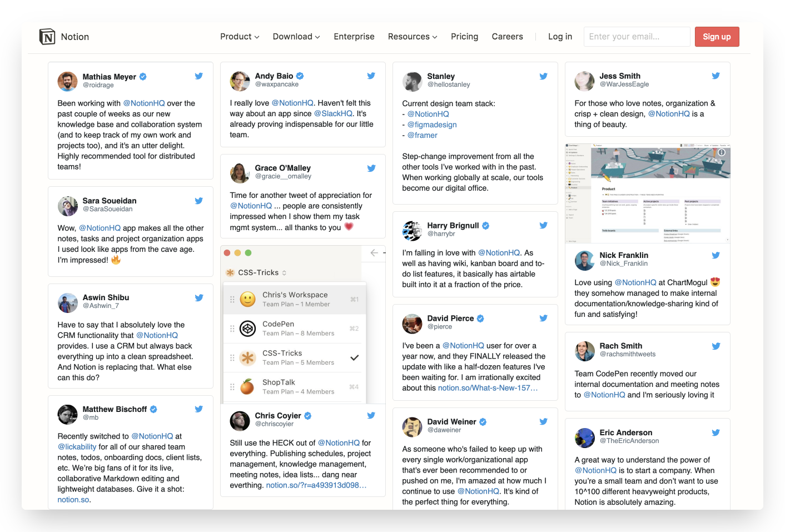785x532 pixels.
Task: Click the @hellostanley handle
Action: 448,84
